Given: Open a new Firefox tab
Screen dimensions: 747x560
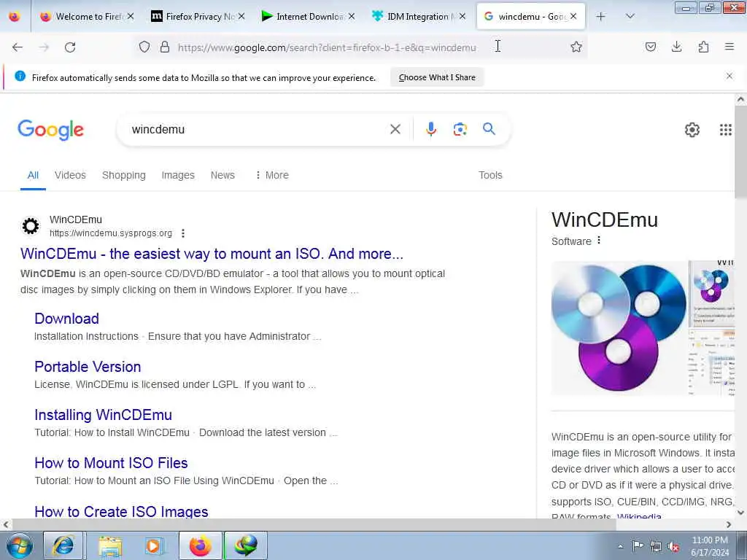Looking at the screenshot, I should tap(601, 16).
